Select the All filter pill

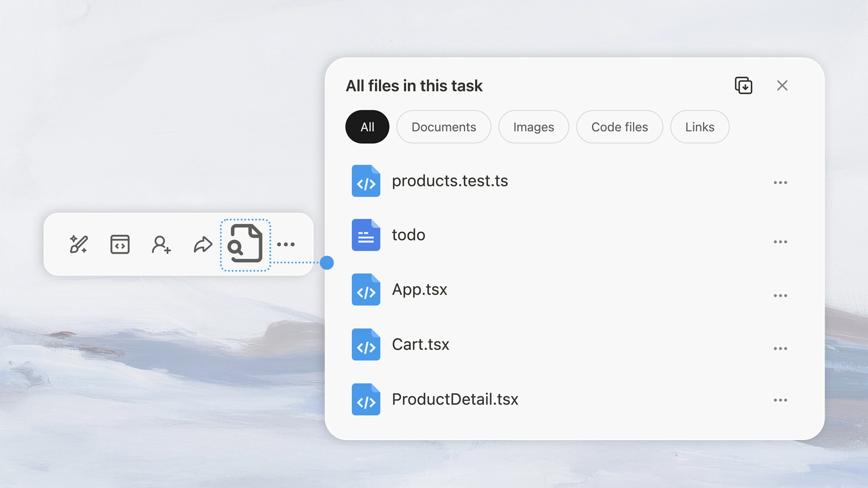tap(367, 127)
